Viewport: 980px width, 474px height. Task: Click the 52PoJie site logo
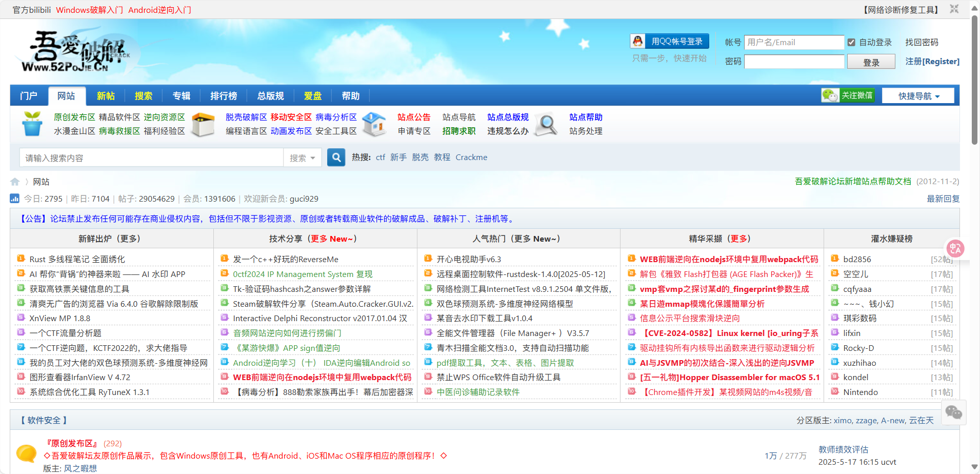click(x=77, y=51)
